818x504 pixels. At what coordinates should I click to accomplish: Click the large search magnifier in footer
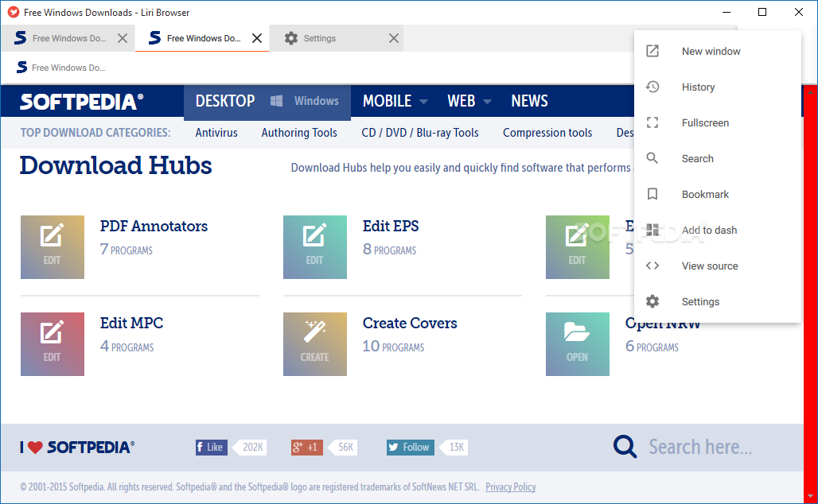click(625, 447)
